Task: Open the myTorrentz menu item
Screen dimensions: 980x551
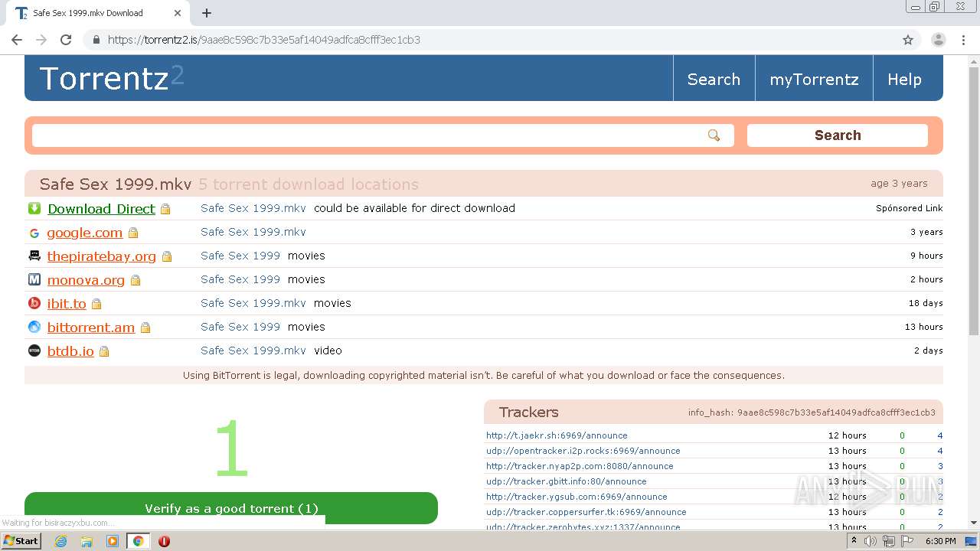Action: click(814, 79)
